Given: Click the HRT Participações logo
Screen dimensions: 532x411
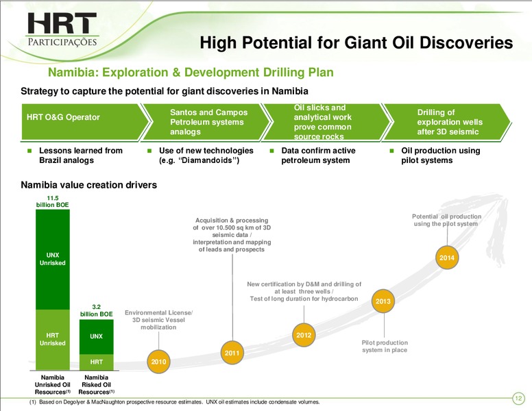Looking at the screenshot, I should [62, 30].
